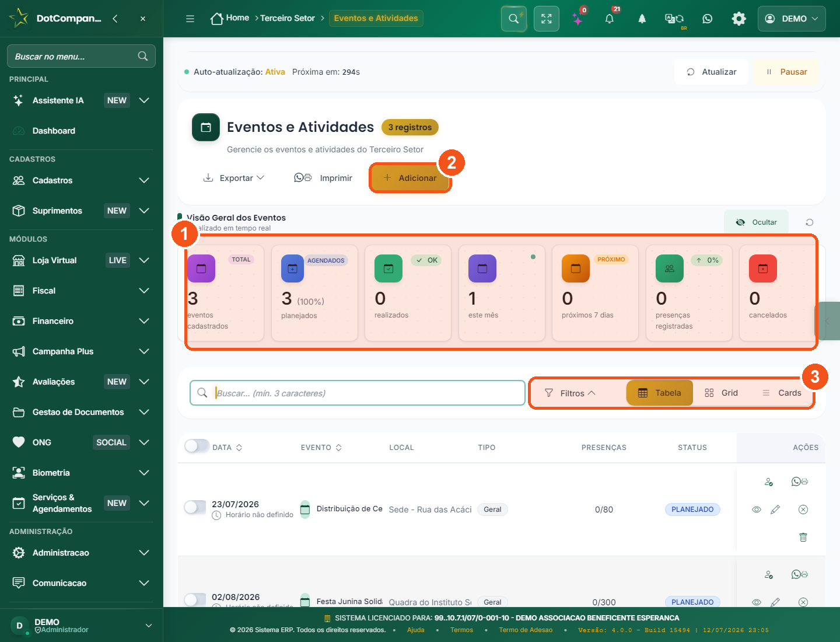This screenshot has height=642, width=840.
Task: Open the sparkle AI icon with badge 0
Action: click(578, 19)
